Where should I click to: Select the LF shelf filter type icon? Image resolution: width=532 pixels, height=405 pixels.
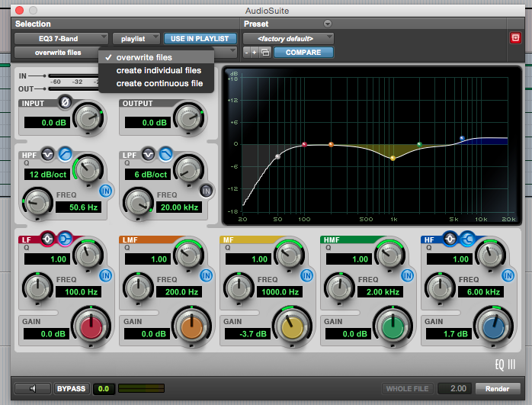coord(65,239)
